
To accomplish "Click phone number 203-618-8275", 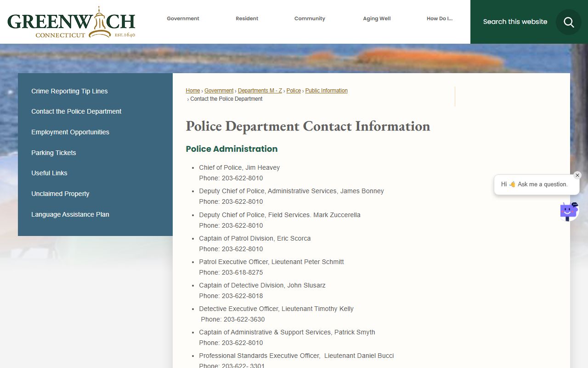I will [x=242, y=272].
